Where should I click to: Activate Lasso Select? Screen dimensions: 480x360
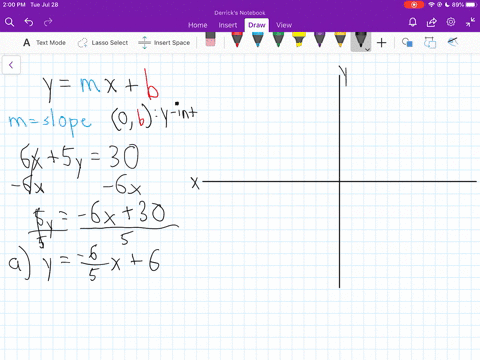tap(103, 43)
